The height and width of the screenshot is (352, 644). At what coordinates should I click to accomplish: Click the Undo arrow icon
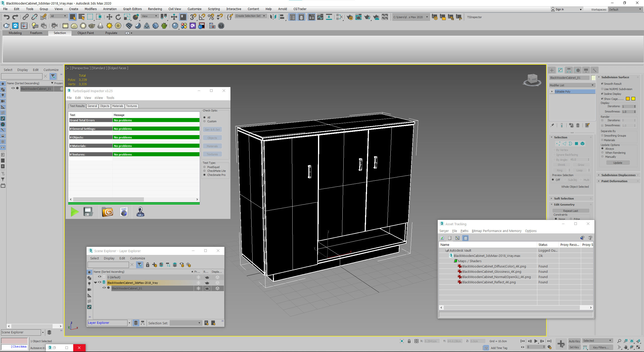point(7,17)
